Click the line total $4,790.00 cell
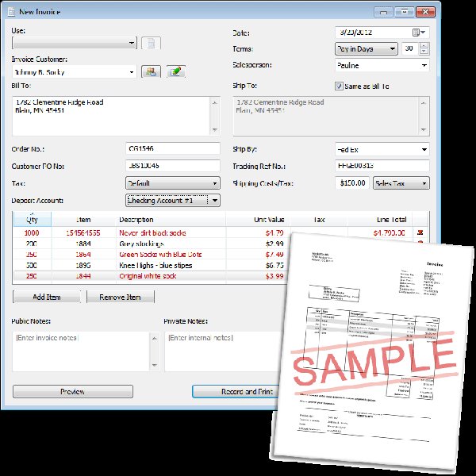This screenshot has height=476, width=476. (380, 232)
